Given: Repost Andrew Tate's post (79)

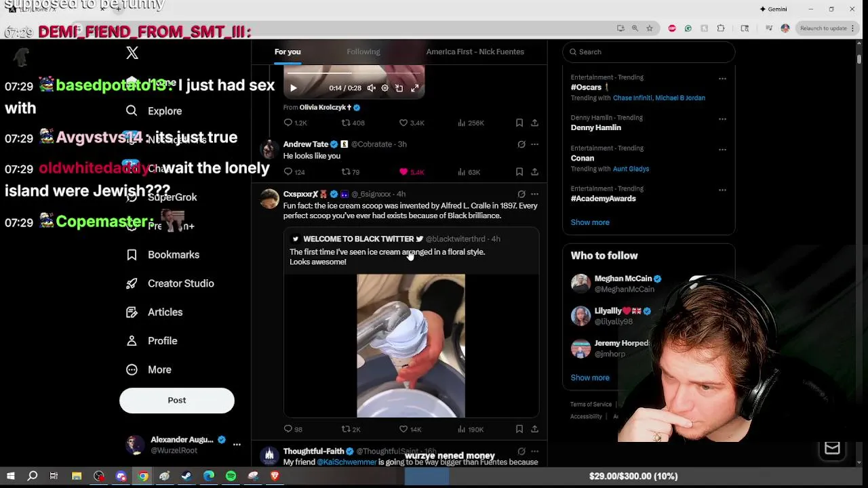Looking at the screenshot, I should point(351,172).
